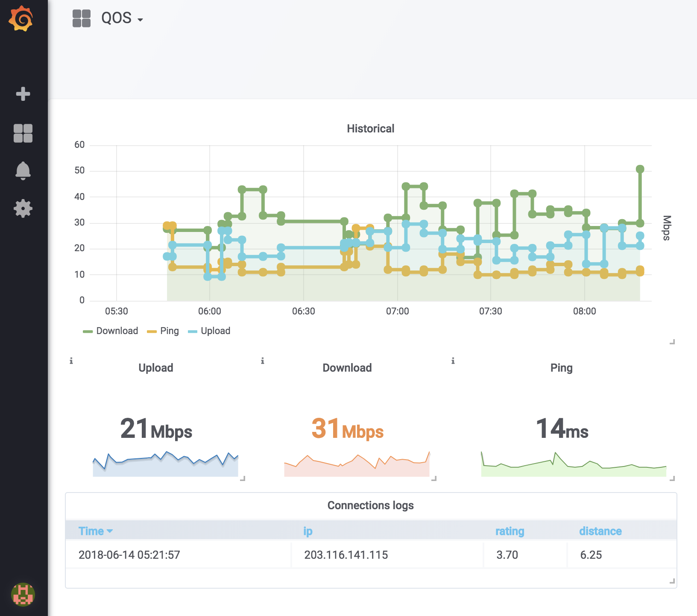Screen dimensions: 697x616
Task: Toggle the Upload series in legend
Action: tap(216, 331)
